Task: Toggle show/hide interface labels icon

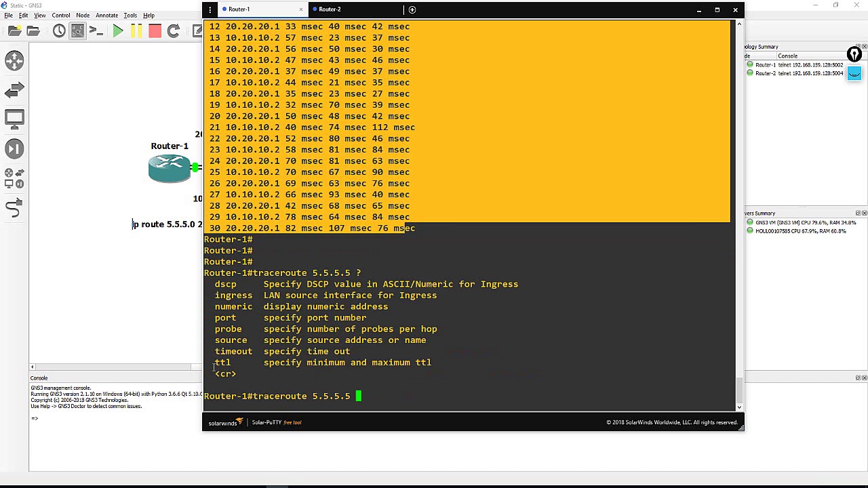Action: click(x=78, y=31)
